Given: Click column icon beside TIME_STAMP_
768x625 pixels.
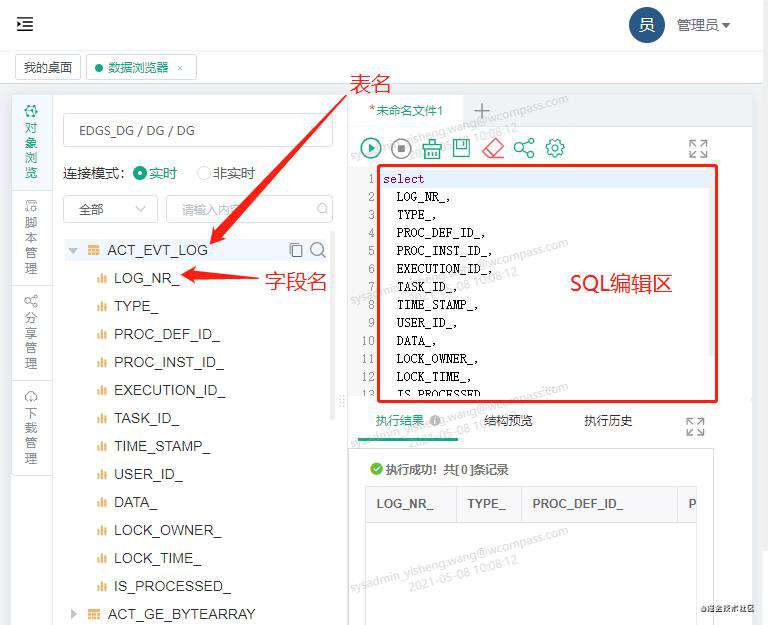Looking at the screenshot, I should tap(102, 446).
